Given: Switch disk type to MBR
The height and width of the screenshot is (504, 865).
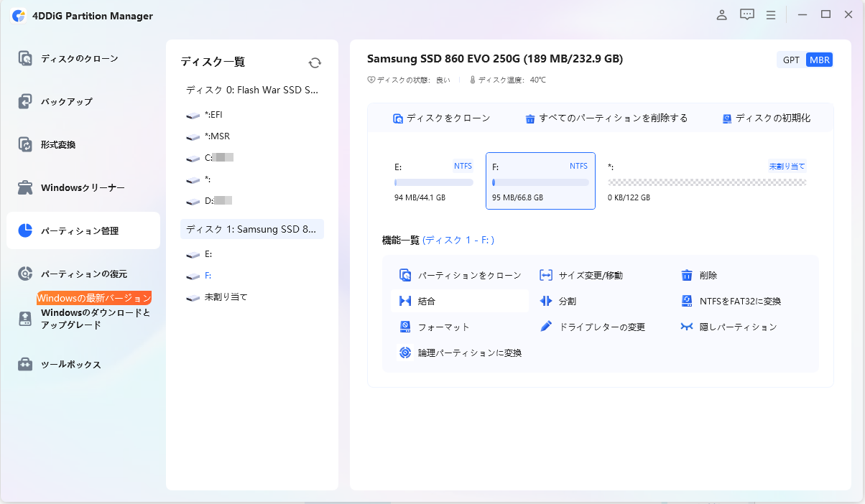Looking at the screenshot, I should 820,60.
